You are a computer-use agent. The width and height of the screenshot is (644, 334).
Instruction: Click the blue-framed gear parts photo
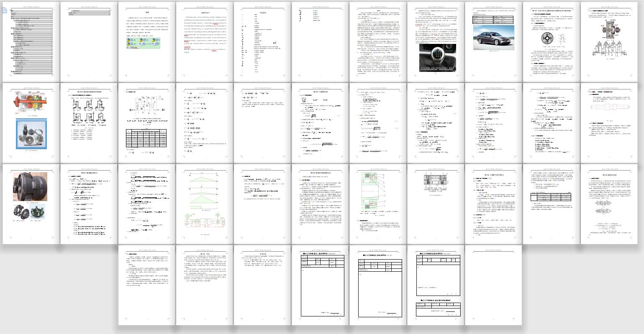tap(31, 134)
